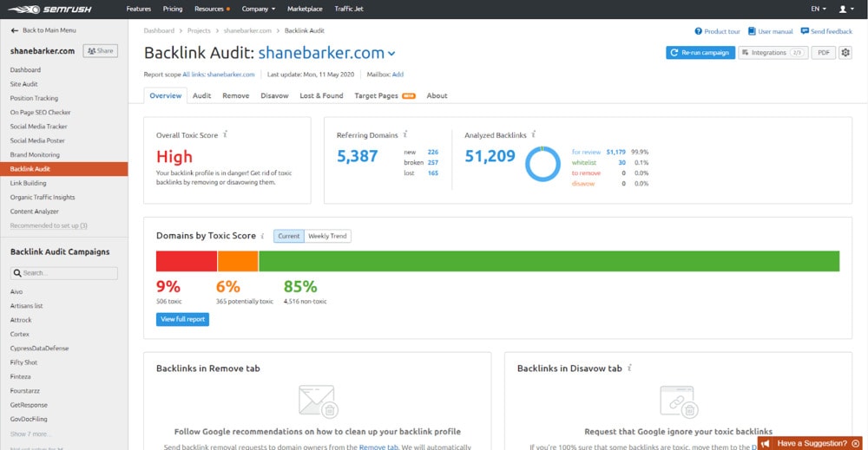Click info icon beside Backlinks in Disavow tab
The image size is (868, 450).
(629, 368)
